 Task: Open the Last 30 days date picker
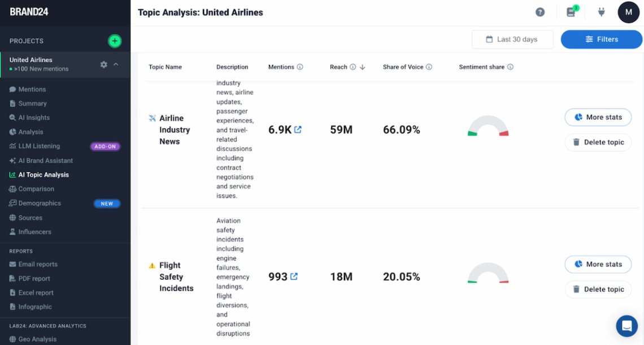click(512, 40)
